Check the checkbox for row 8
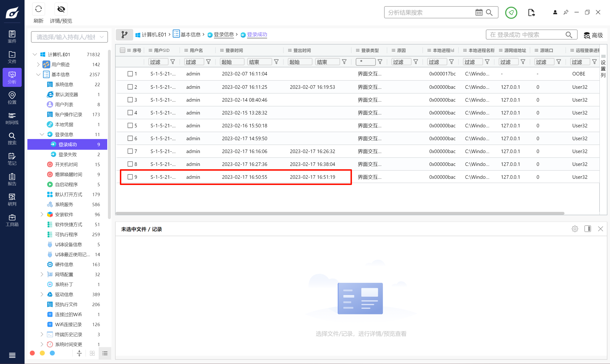This screenshot has width=610, height=364. [130, 164]
